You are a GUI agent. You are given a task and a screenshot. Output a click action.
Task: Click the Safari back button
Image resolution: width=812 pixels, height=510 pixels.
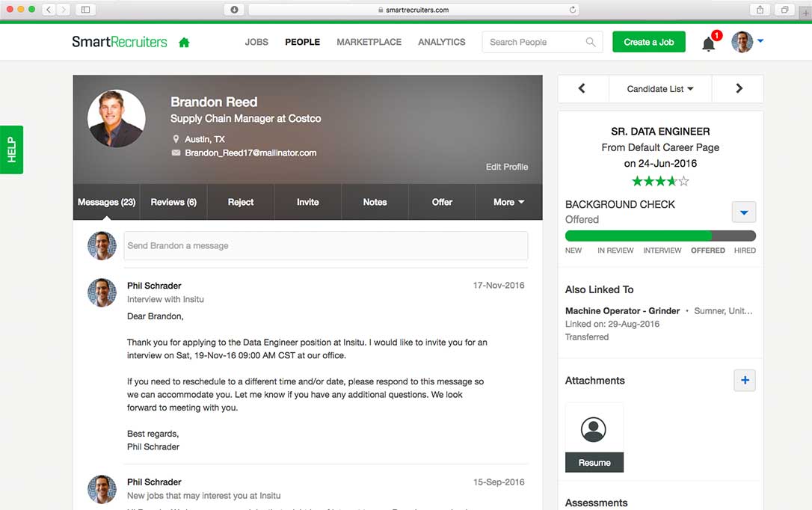(48, 9)
